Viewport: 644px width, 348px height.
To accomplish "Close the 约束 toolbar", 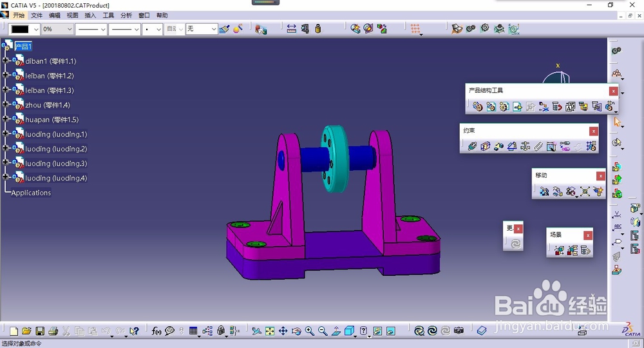I will pos(594,131).
